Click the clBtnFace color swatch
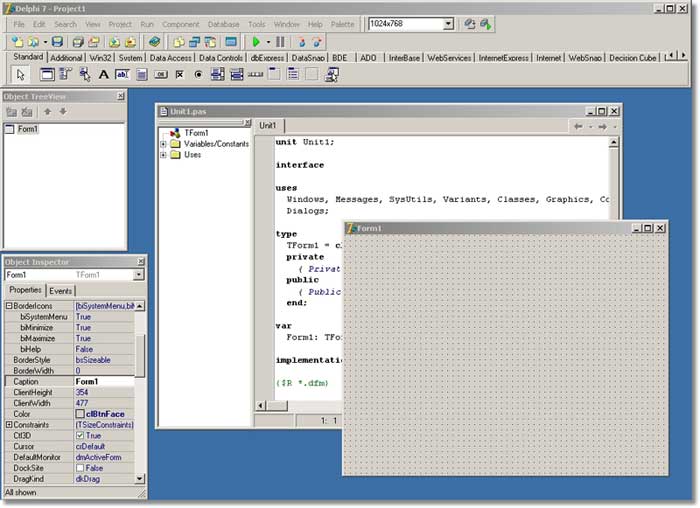This screenshot has width=700, height=508. coord(80,414)
